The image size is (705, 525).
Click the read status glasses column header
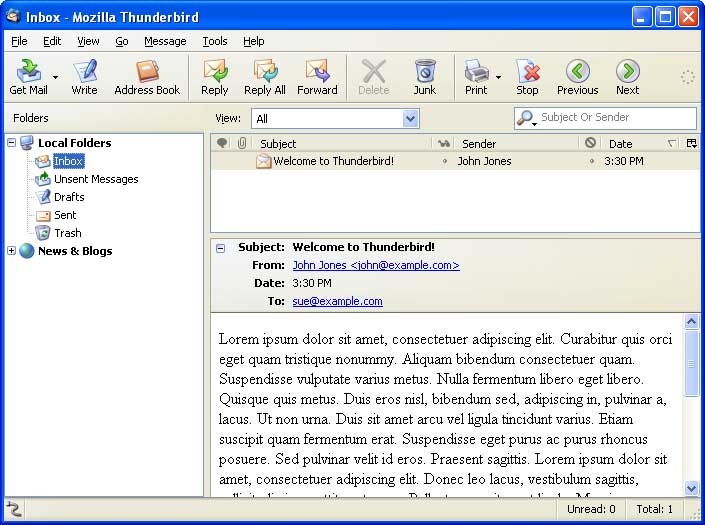(x=444, y=143)
